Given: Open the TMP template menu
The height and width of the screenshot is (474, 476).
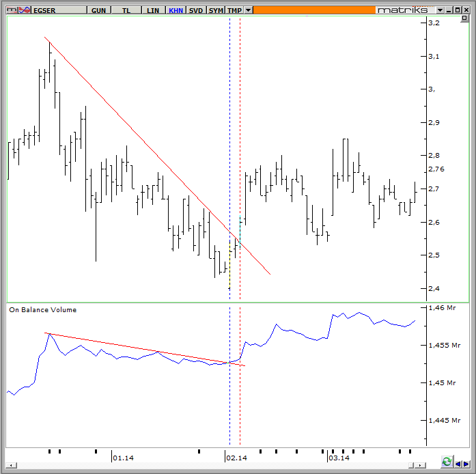Looking at the screenshot, I should (234, 10).
